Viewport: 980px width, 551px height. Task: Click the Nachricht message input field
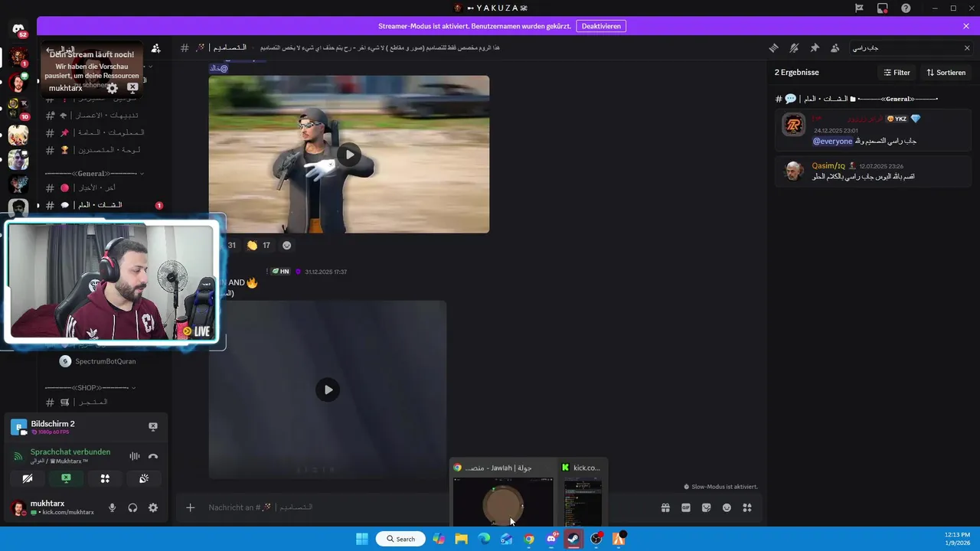coord(429,507)
